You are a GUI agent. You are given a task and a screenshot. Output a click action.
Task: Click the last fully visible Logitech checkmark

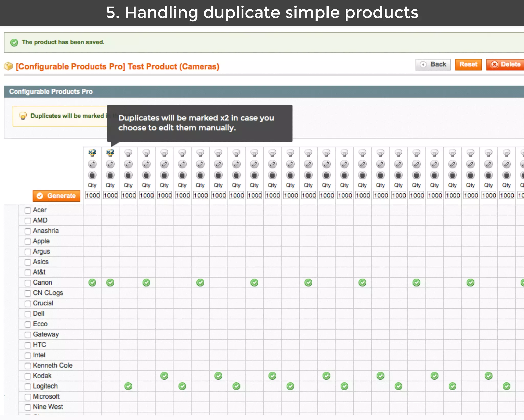[507, 386]
